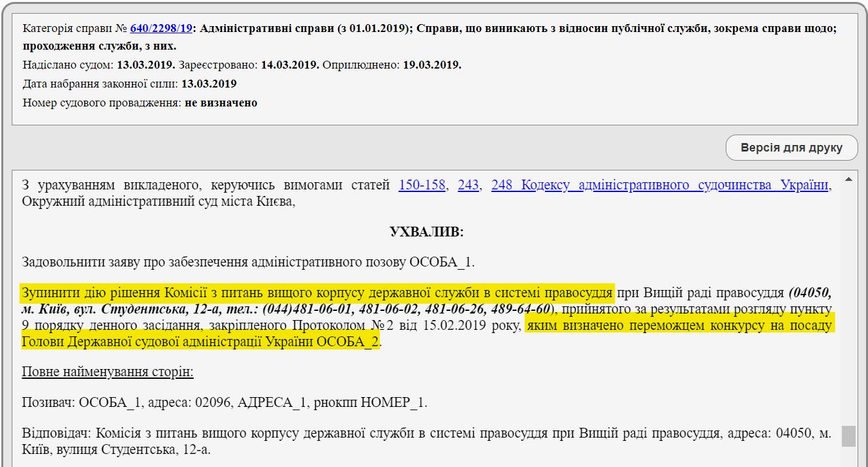Click the scroll up arrow in document panel
The width and height of the screenshot is (868, 467).
coord(848,180)
